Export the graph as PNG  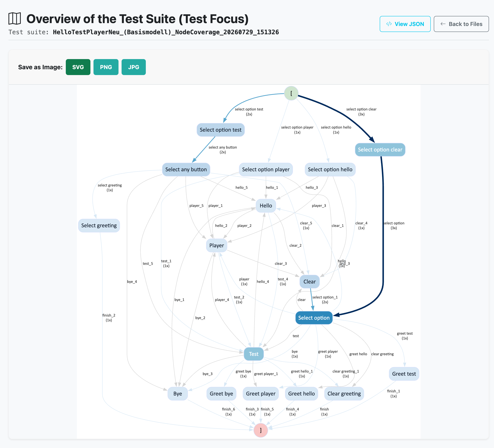[x=106, y=67]
